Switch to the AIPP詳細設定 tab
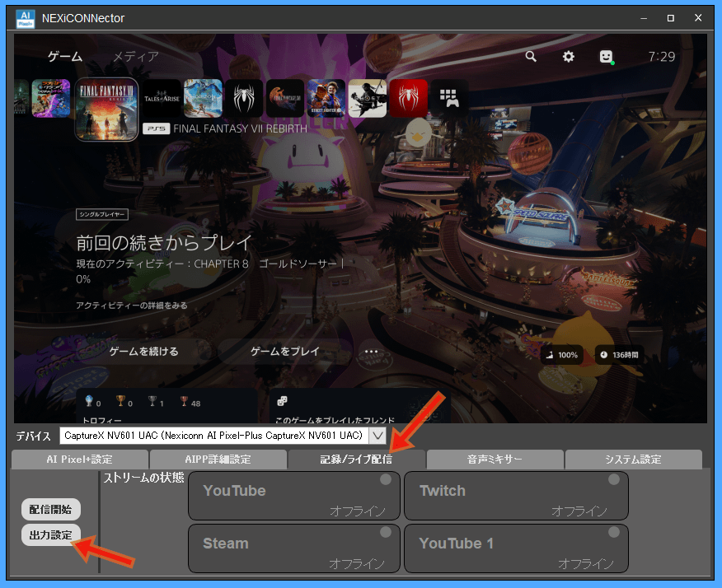Viewport: 722px width, 588px height. (x=218, y=460)
